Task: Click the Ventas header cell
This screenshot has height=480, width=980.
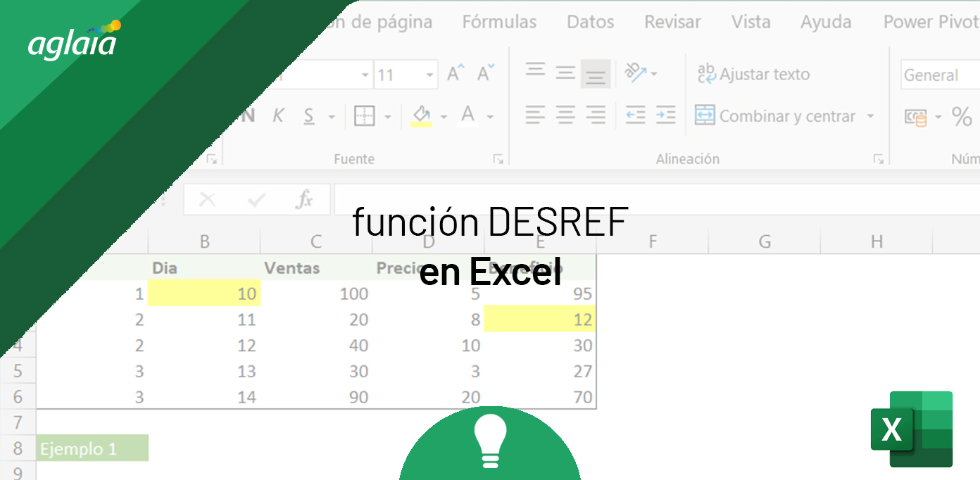Action: click(x=316, y=267)
